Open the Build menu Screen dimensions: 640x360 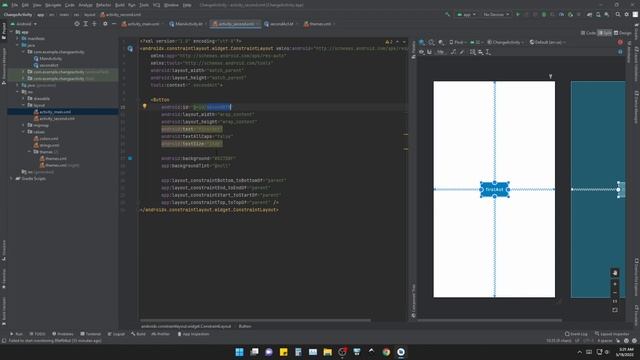click(120, 5)
